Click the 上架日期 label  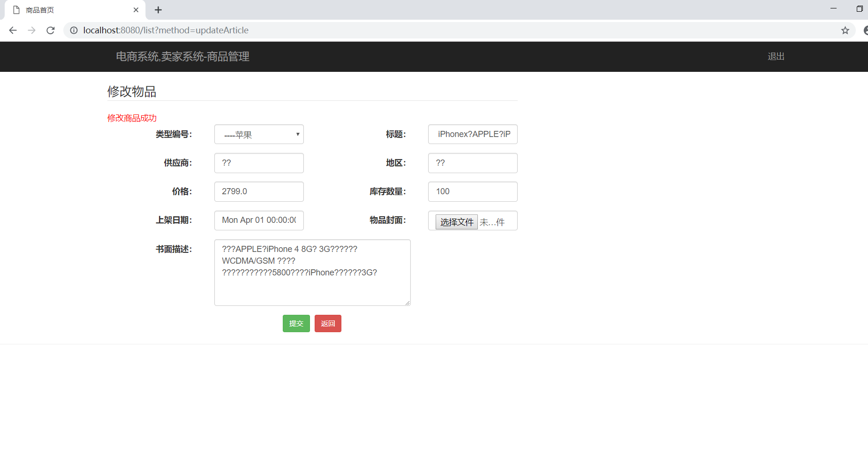[x=174, y=220]
